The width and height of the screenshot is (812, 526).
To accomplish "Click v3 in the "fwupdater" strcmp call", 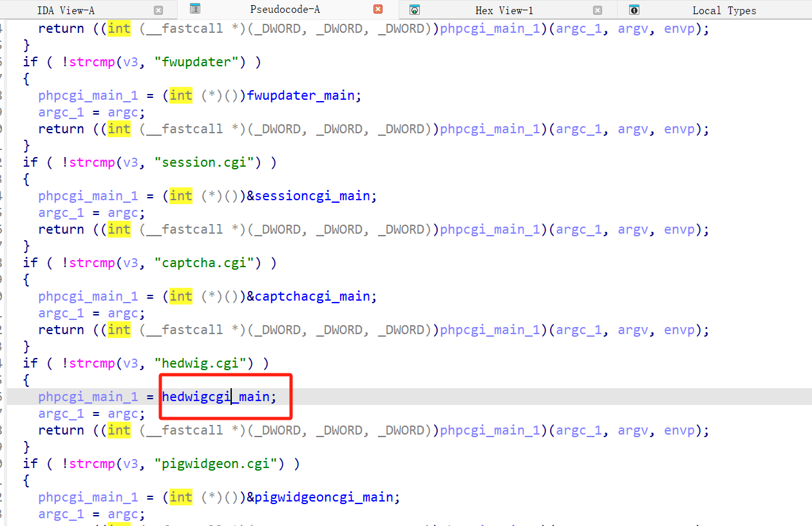I will [131, 62].
